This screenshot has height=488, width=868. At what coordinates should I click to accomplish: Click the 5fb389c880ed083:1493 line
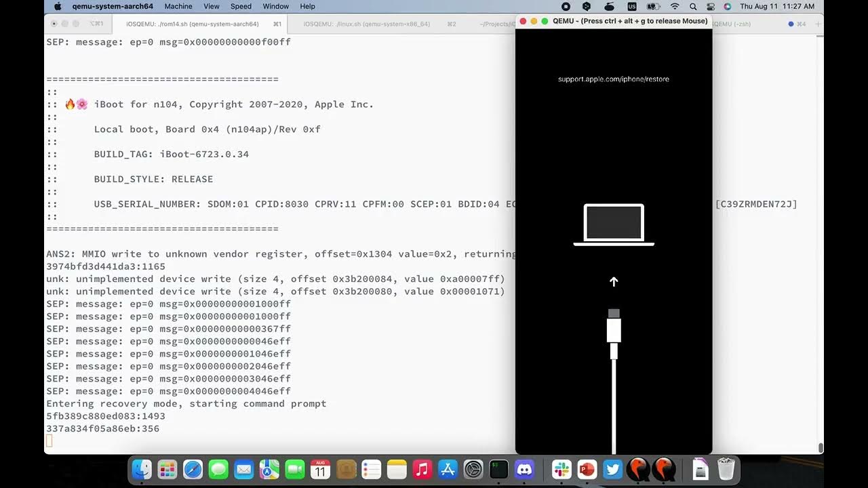pos(106,416)
